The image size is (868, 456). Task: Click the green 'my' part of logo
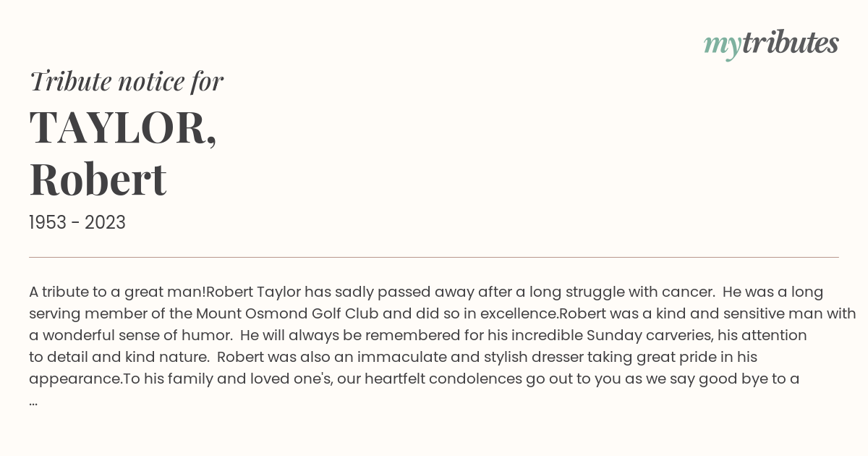pos(723,46)
